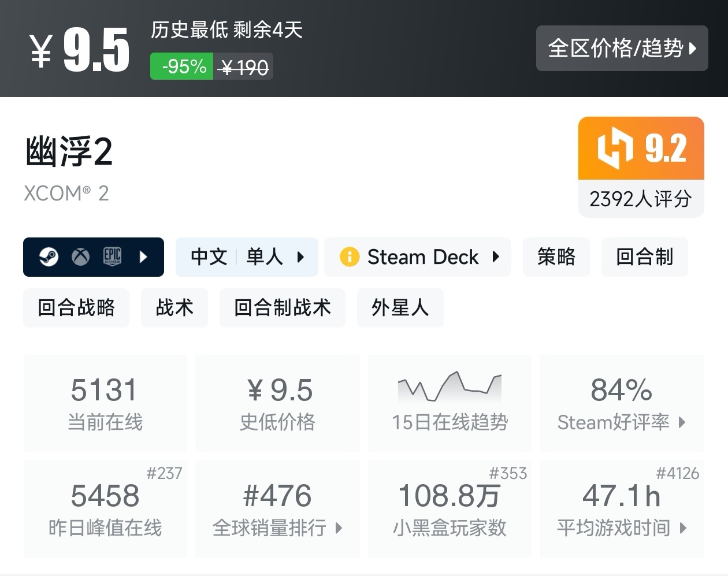Select the 回合制 tag
Image resolution: width=728 pixels, height=576 pixels.
coord(644,257)
